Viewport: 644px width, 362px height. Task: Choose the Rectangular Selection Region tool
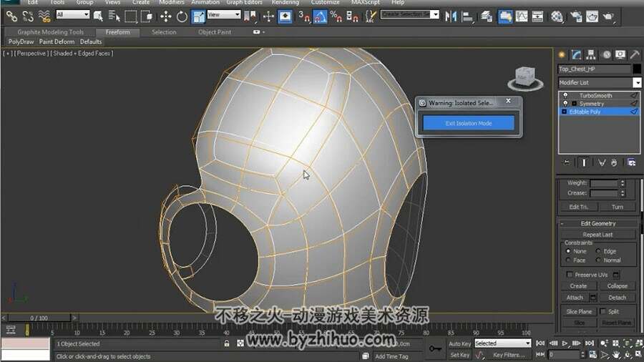pos(131,16)
